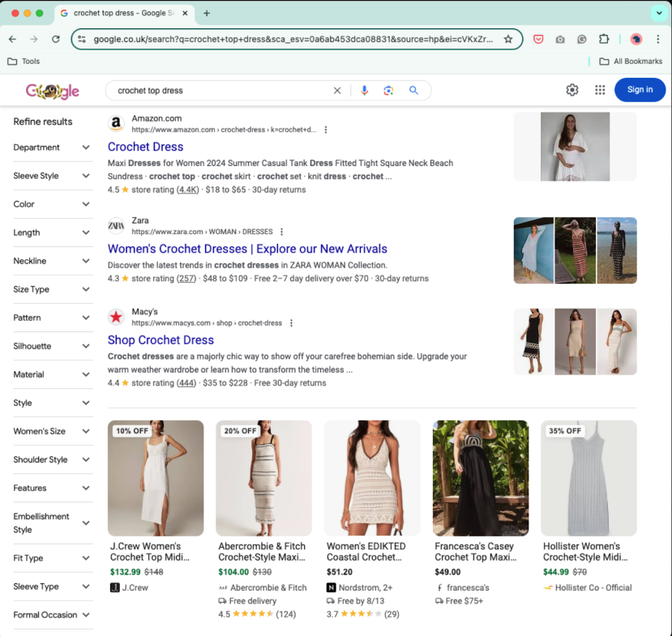Click the Sign in button
The height and width of the screenshot is (636, 672).
coord(640,90)
